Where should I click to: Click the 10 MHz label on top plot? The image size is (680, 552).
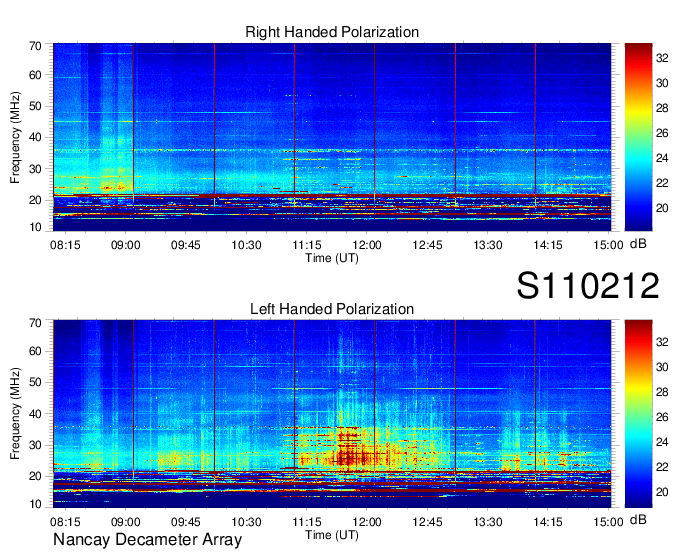[x=35, y=227]
